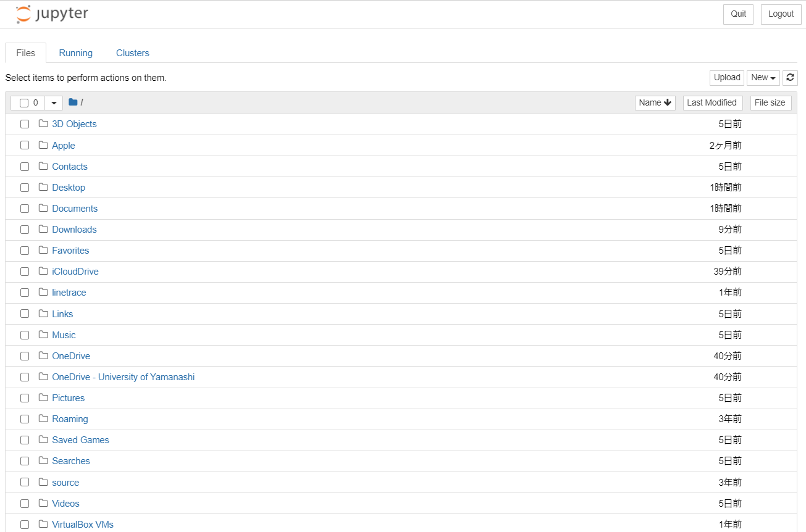
Task: Click folder icon beside Links
Action: coord(43,314)
